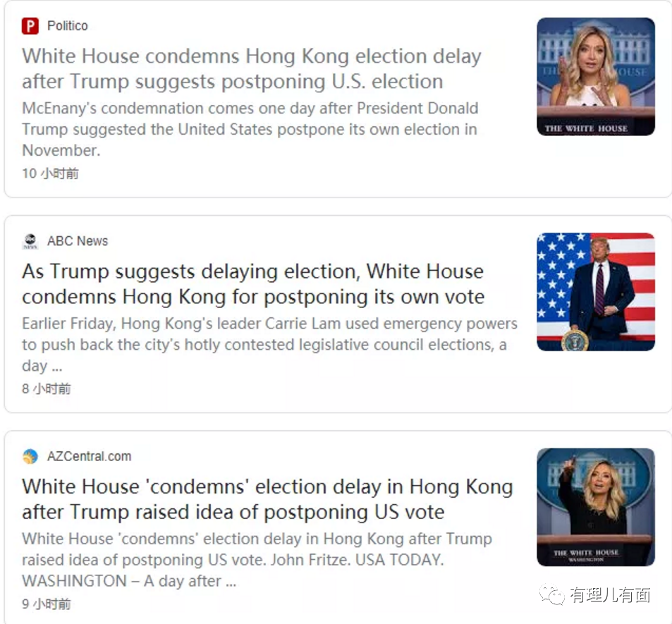Viewport: 672px width, 624px height.
Task: Click the ABC News logo icon
Action: [x=30, y=241]
